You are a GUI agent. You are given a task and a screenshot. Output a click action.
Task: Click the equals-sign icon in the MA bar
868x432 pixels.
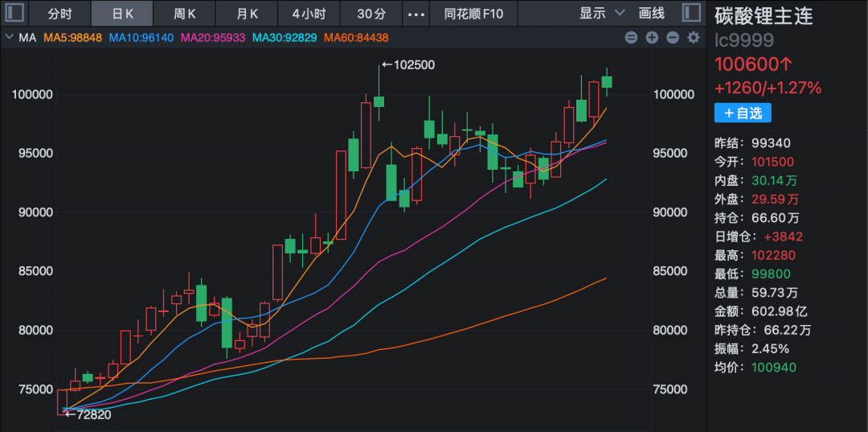(x=631, y=38)
